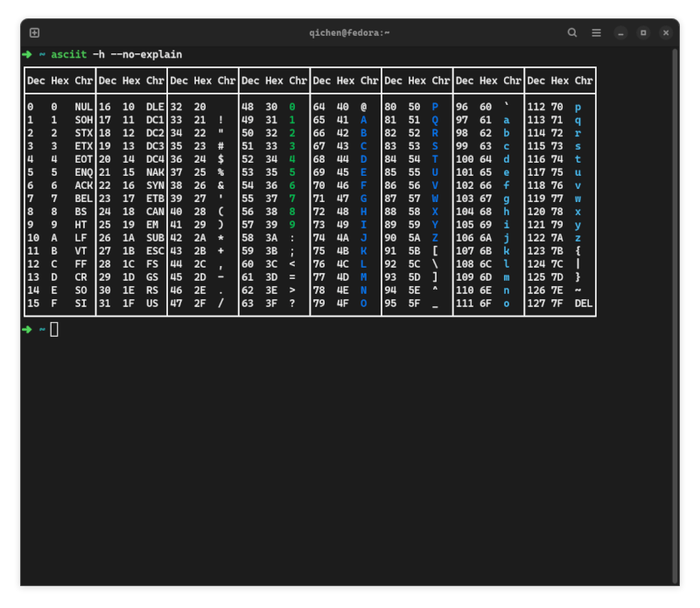Image resolution: width=700 pixels, height=608 pixels.
Task: Click the 'SYN' control code
Action: [x=155, y=185]
